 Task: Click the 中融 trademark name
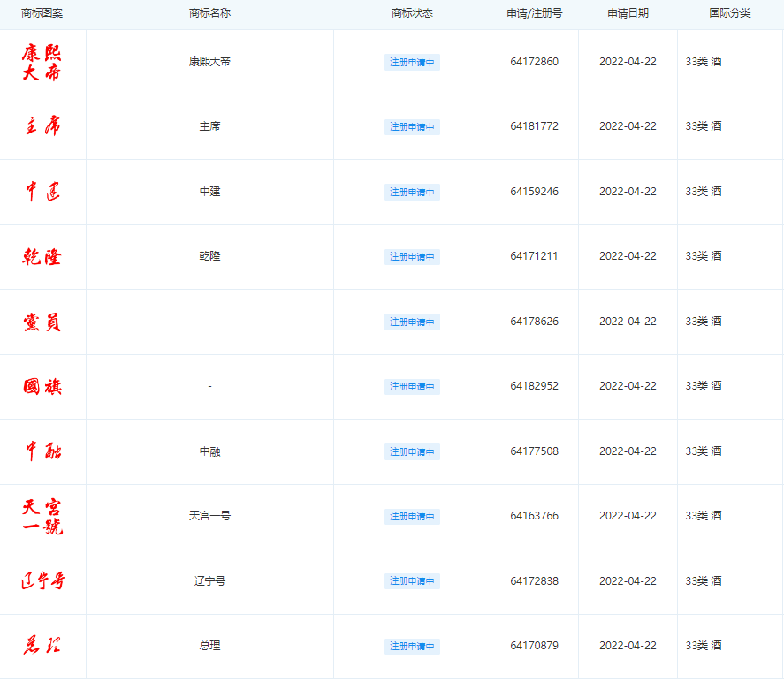(209, 451)
